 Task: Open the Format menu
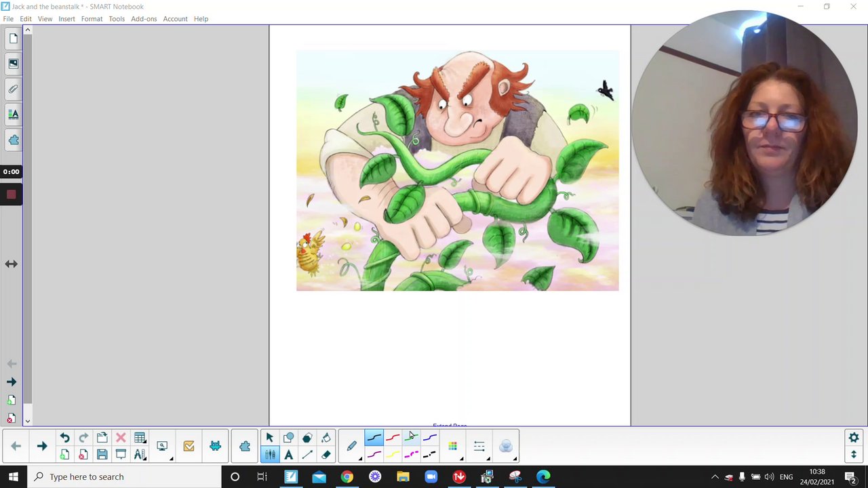(92, 19)
